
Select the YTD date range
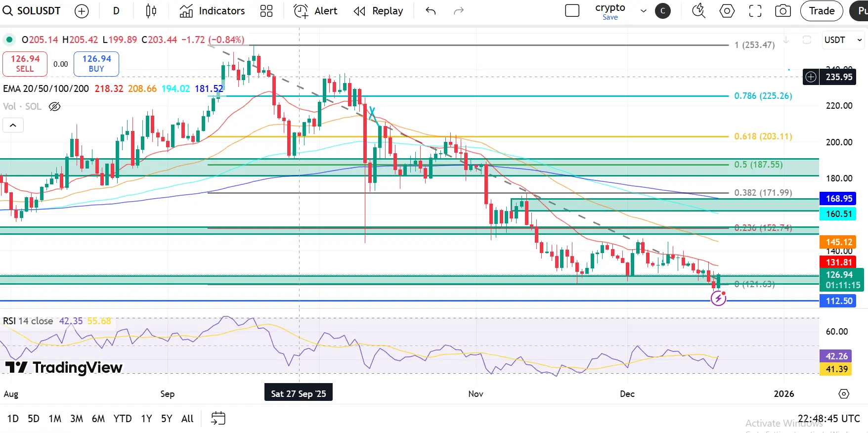[x=123, y=419]
